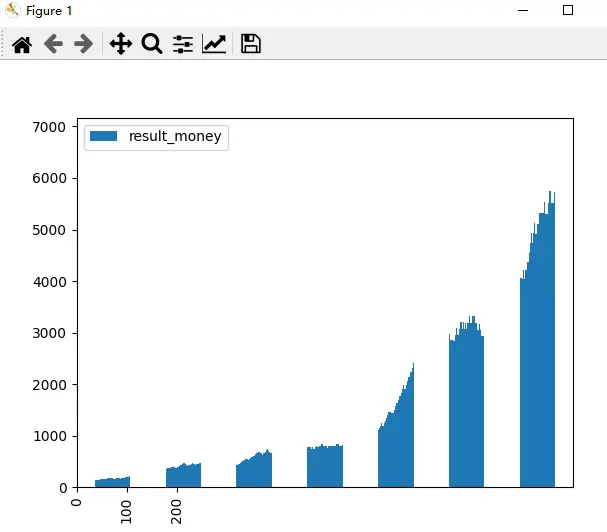607x532 pixels.
Task: Click the 200 x-axis tick label
Action: tap(177, 509)
